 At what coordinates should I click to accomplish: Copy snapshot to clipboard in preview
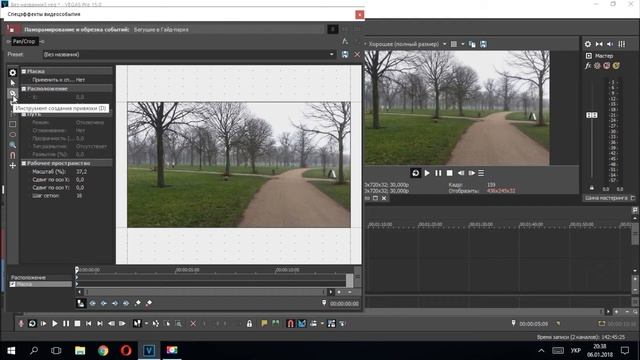[472, 44]
